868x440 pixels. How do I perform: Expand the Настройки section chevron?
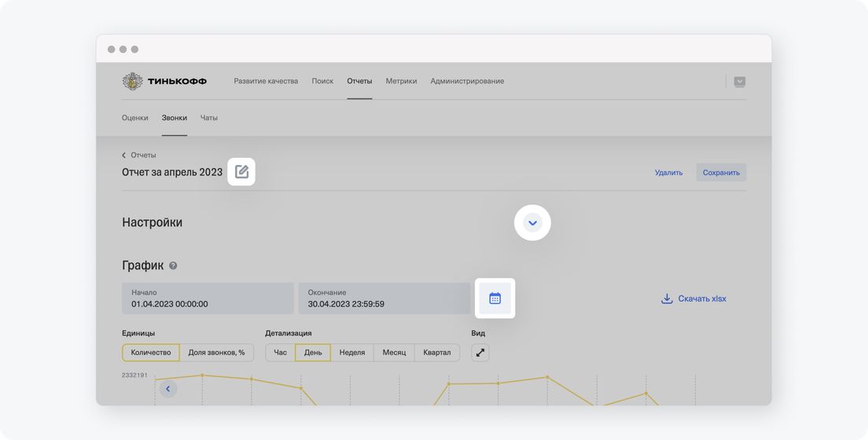pos(532,222)
